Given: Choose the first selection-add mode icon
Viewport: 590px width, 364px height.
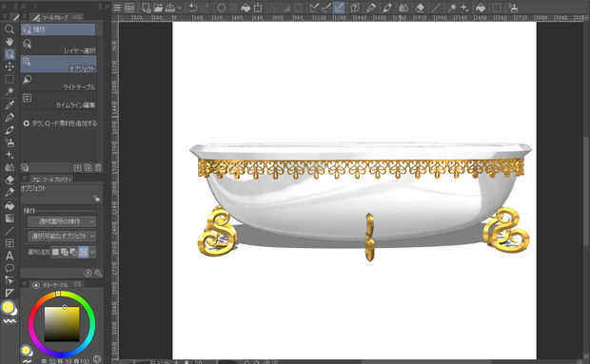Looking at the screenshot, I should pos(55,252).
